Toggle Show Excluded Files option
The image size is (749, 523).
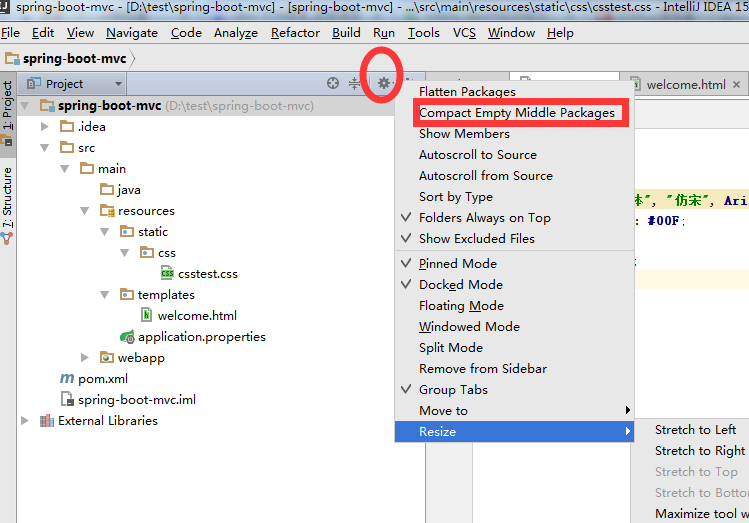514,239
